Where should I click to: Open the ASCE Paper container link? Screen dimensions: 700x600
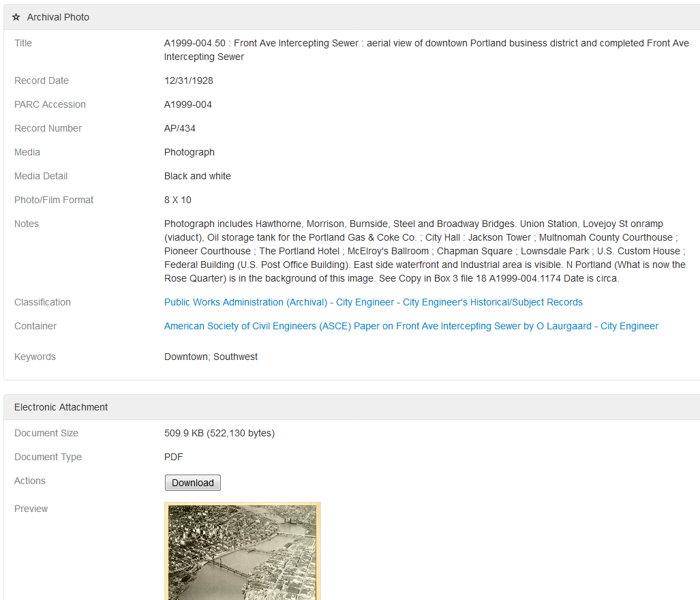click(x=411, y=326)
